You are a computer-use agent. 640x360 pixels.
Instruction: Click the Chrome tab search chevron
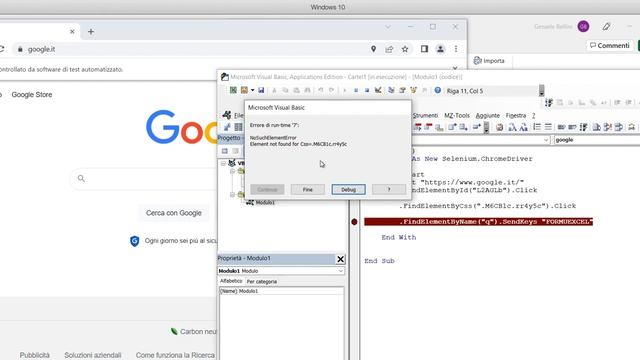point(388,27)
